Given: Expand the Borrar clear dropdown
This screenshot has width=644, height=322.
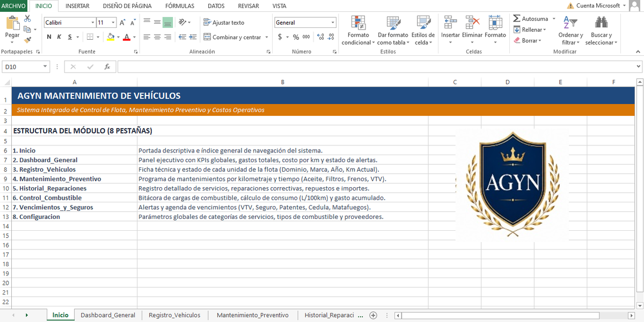Looking at the screenshot, I should click(x=540, y=40).
